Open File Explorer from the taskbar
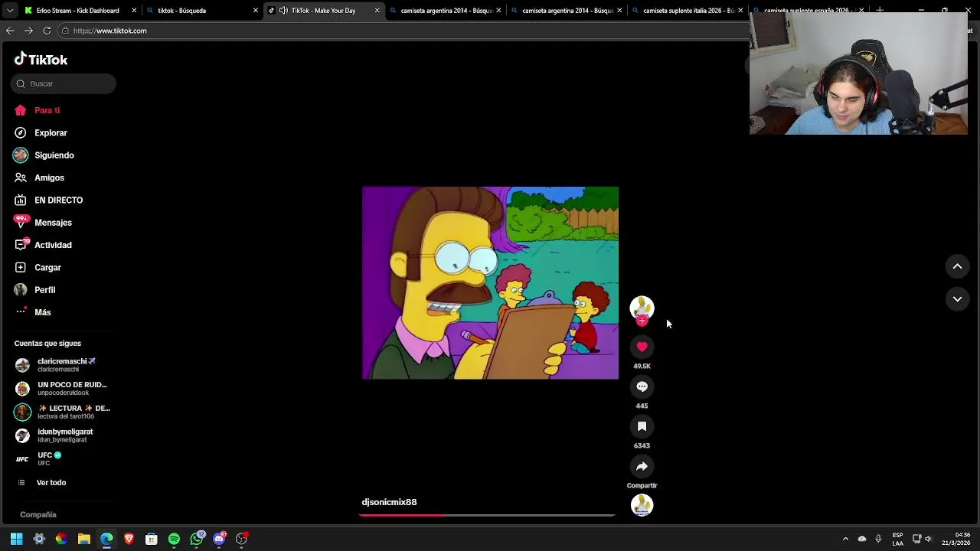 click(84, 539)
